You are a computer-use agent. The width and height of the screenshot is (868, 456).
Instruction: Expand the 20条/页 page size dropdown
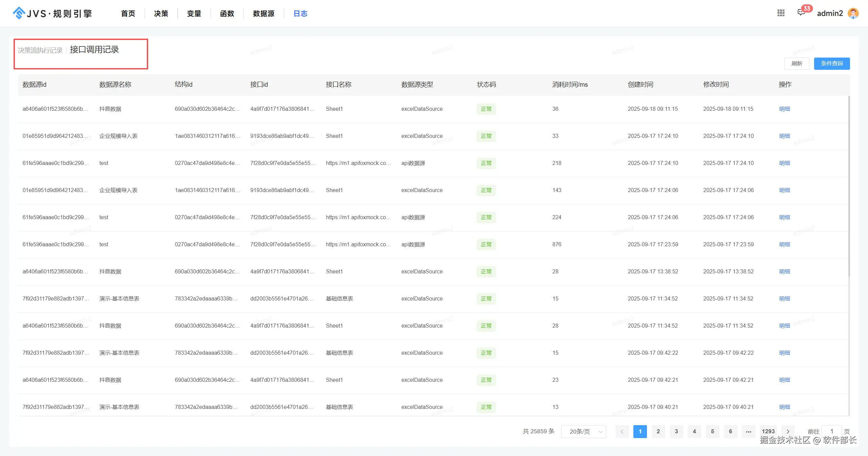pyautogui.click(x=584, y=431)
